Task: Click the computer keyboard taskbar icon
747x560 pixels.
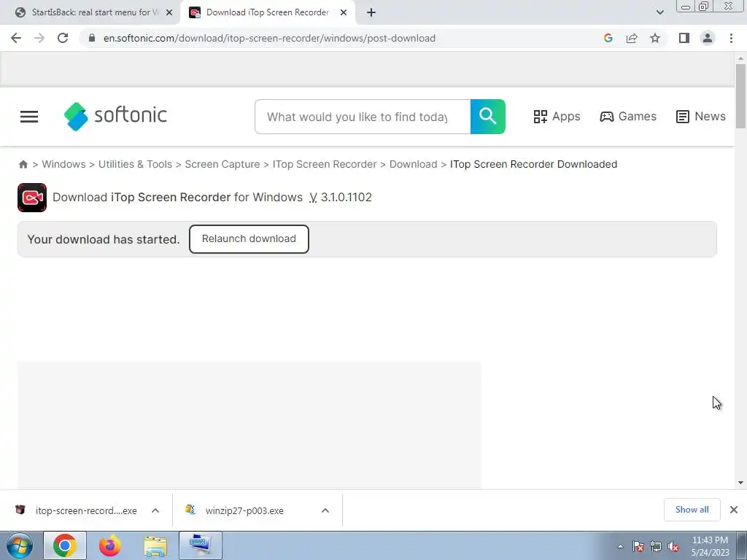Action: [200, 545]
